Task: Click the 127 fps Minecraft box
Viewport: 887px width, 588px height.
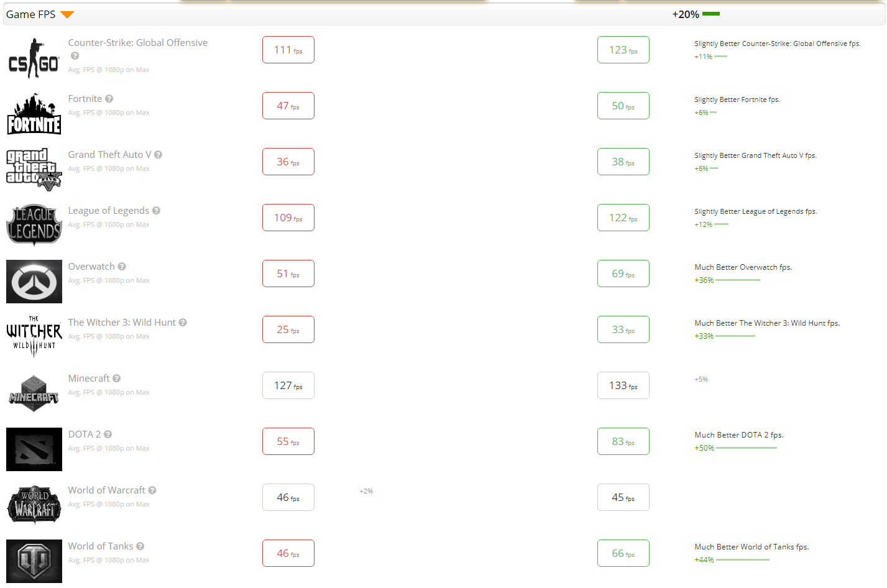Action: [x=288, y=385]
